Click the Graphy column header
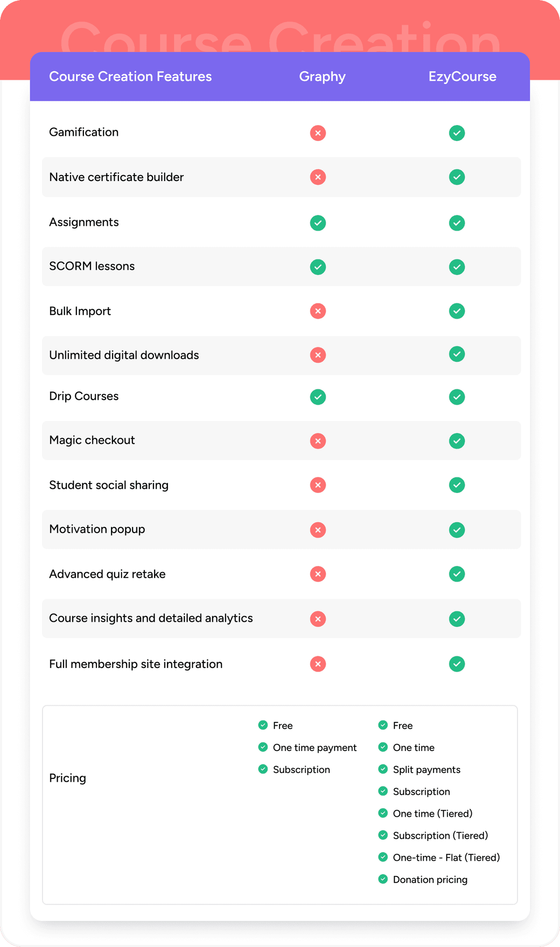Viewport: 560px width, 947px height. coord(322,77)
